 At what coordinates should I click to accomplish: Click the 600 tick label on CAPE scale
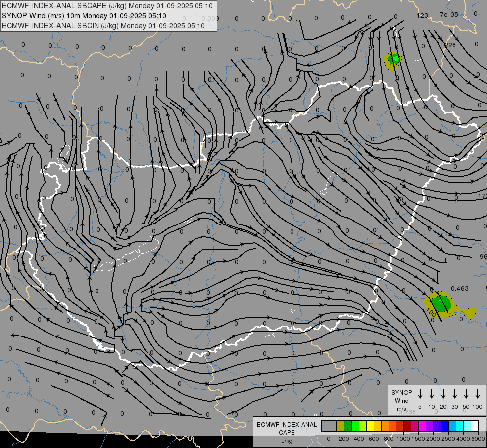(374, 439)
